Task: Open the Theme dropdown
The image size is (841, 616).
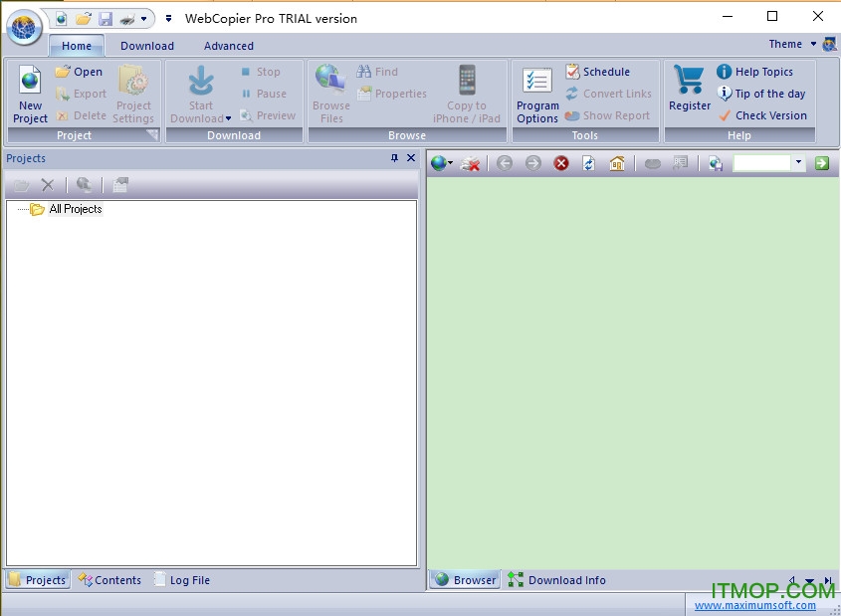Action: (x=792, y=44)
